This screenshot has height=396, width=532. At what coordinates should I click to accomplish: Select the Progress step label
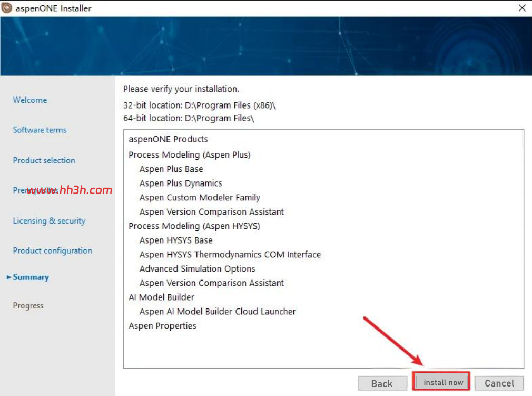tap(28, 306)
